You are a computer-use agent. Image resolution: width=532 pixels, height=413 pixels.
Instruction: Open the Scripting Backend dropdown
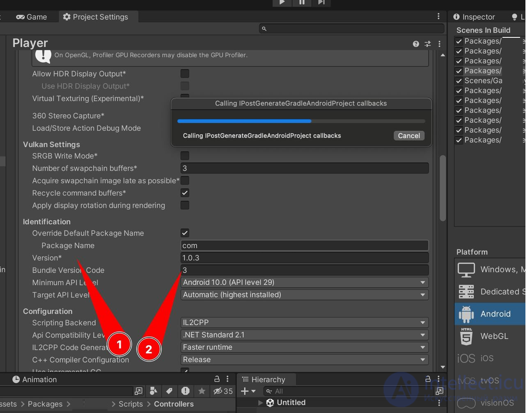305,322
